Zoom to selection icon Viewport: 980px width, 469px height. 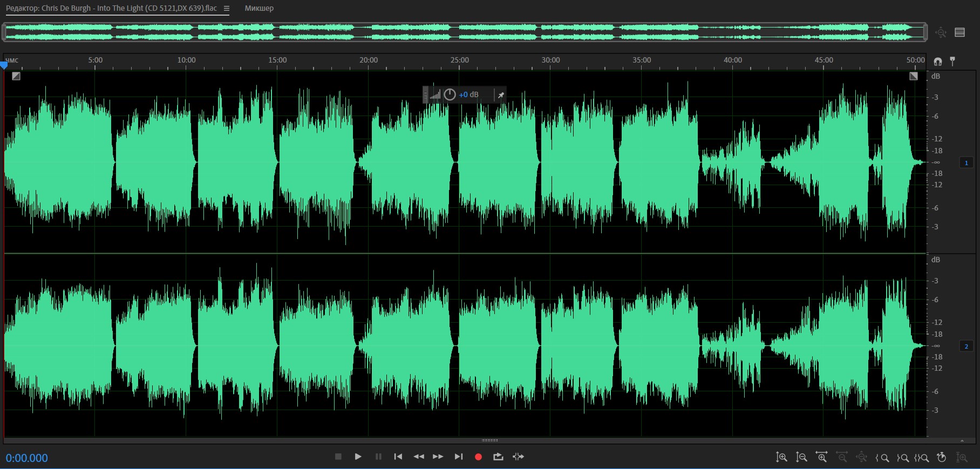click(x=921, y=458)
